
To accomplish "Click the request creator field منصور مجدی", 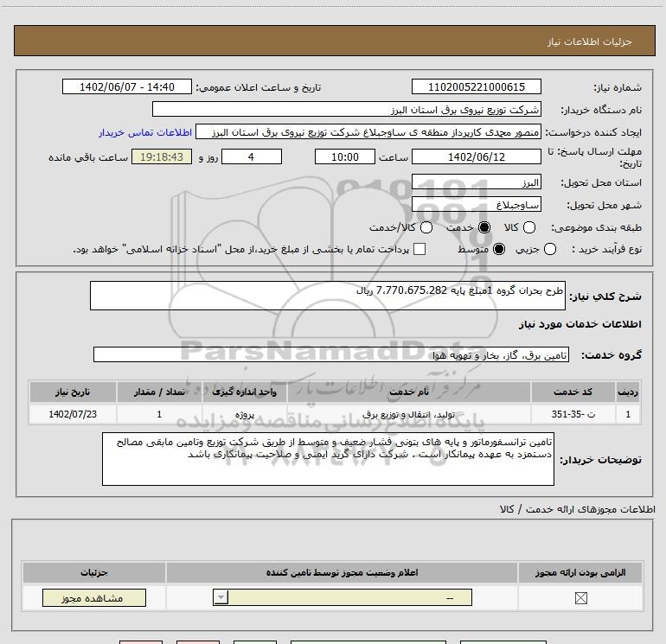I will [x=368, y=132].
